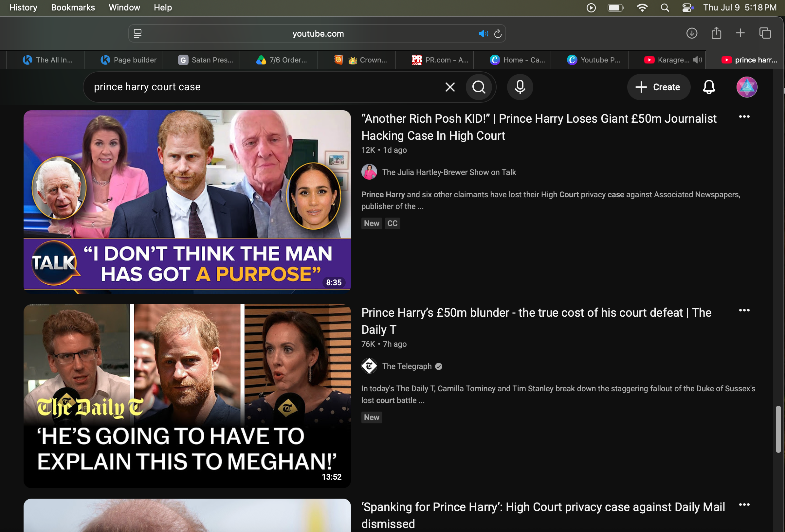This screenshot has height=532, width=785.
Task: Show Safari tab overview
Action: click(x=765, y=33)
